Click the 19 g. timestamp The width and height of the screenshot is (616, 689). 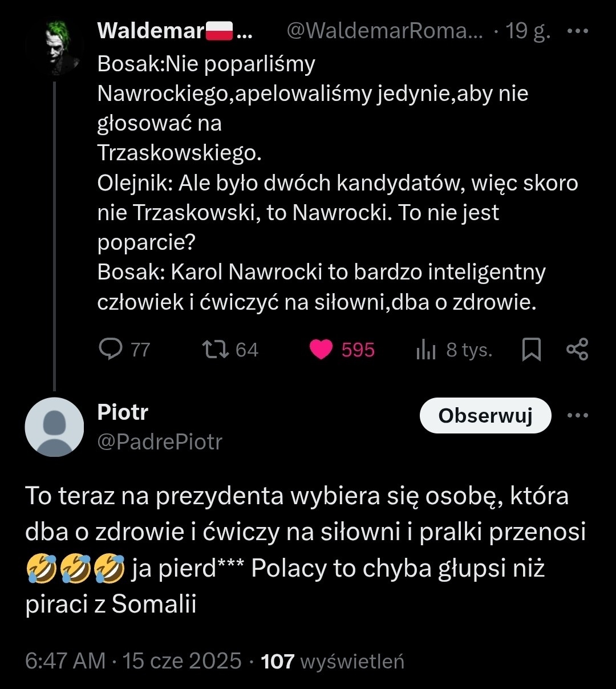click(528, 31)
